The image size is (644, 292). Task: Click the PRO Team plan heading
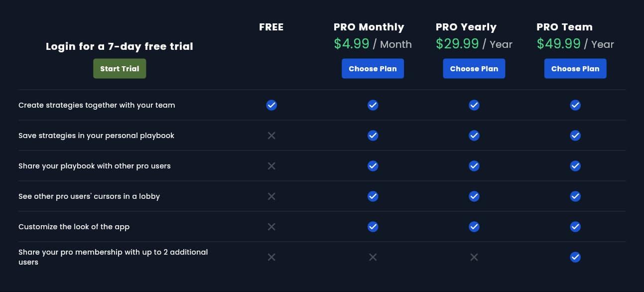tap(564, 27)
